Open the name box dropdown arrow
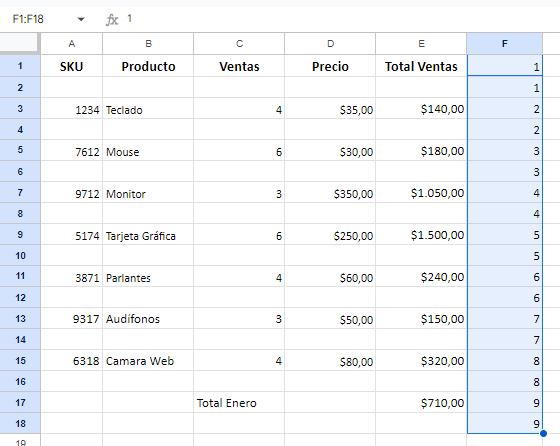 (x=81, y=19)
